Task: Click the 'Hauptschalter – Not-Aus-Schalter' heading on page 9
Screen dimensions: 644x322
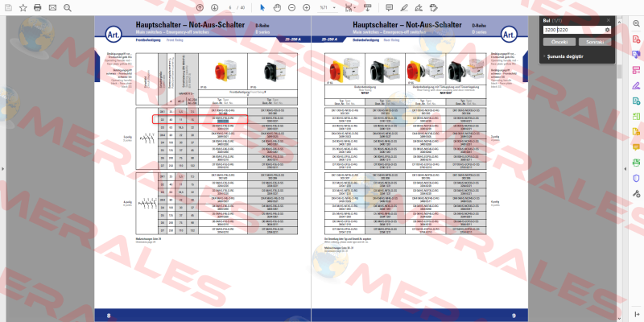Action: tap(407, 25)
